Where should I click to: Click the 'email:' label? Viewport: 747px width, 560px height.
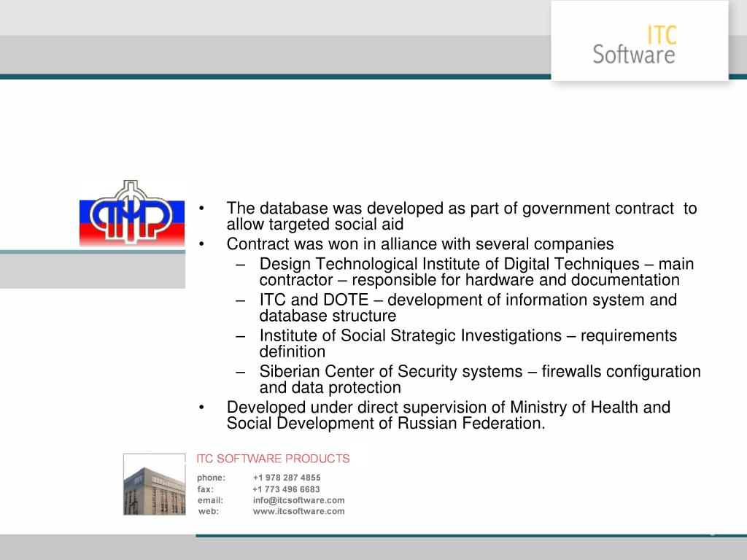[x=210, y=500]
